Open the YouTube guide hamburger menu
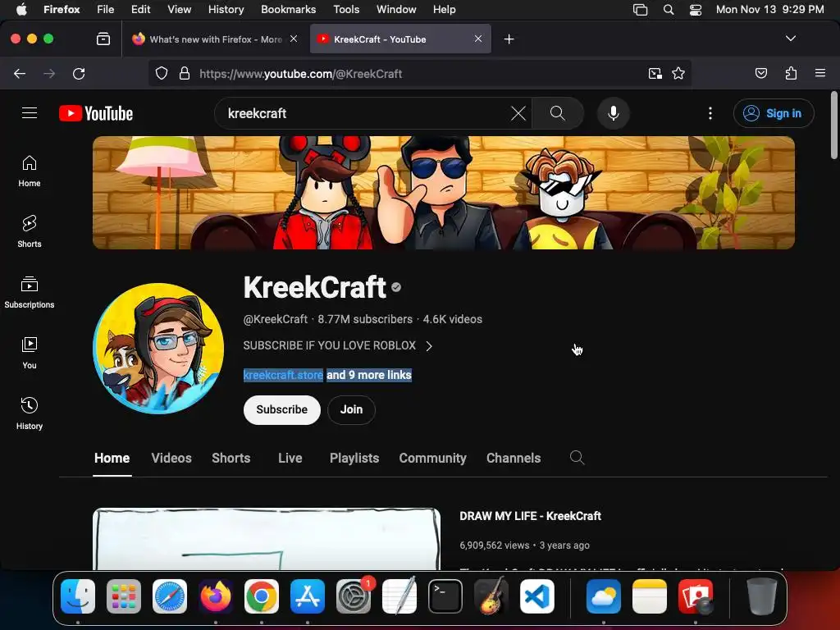The width and height of the screenshot is (840, 630). (30, 113)
